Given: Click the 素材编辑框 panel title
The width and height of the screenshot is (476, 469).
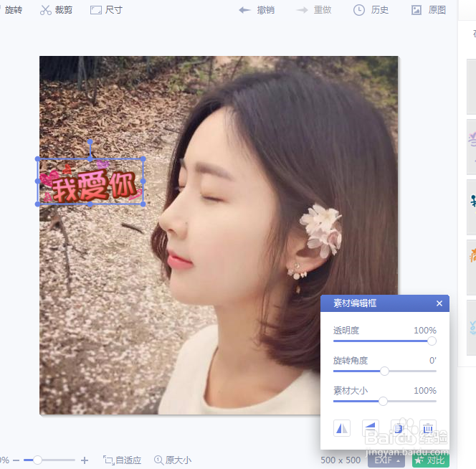Looking at the screenshot, I should pyautogui.click(x=355, y=303).
